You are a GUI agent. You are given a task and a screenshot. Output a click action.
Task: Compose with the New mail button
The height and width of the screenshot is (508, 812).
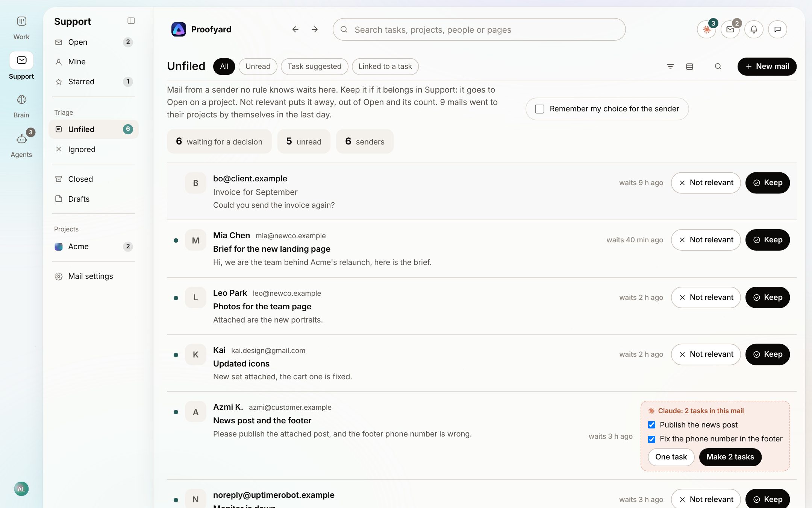pyautogui.click(x=767, y=67)
